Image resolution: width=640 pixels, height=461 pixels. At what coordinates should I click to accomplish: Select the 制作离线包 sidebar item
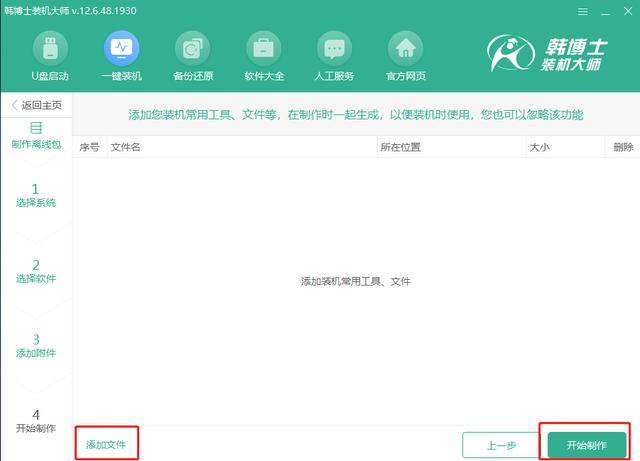point(36,136)
